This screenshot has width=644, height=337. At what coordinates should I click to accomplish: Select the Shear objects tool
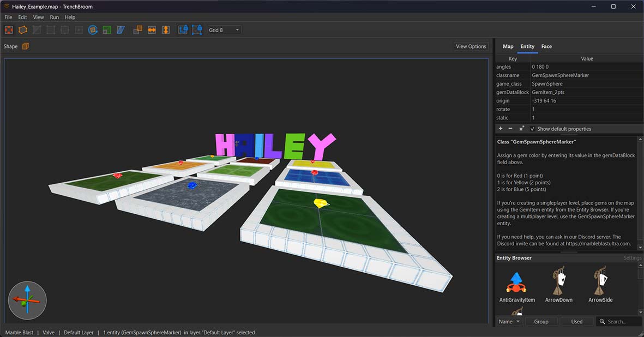(x=120, y=30)
